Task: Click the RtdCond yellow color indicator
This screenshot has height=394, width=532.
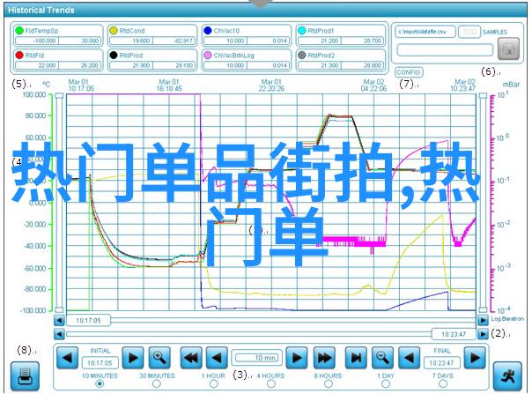Action: (x=114, y=30)
